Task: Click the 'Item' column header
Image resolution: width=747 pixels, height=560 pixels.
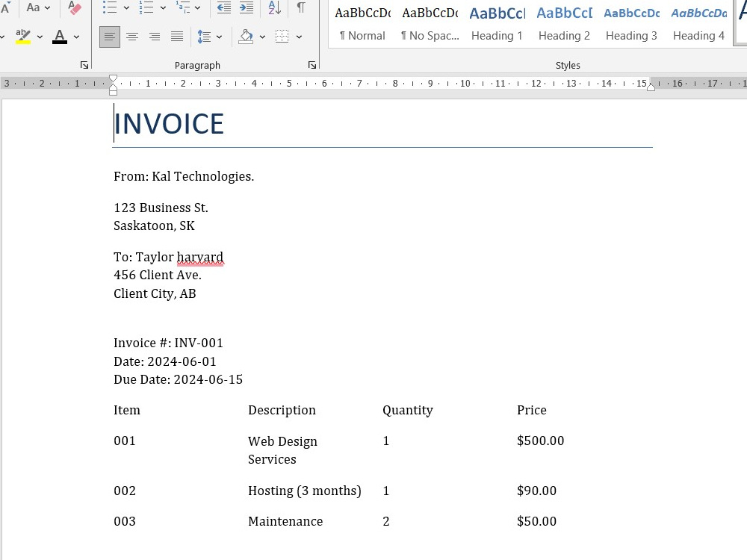Action: coord(127,411)
